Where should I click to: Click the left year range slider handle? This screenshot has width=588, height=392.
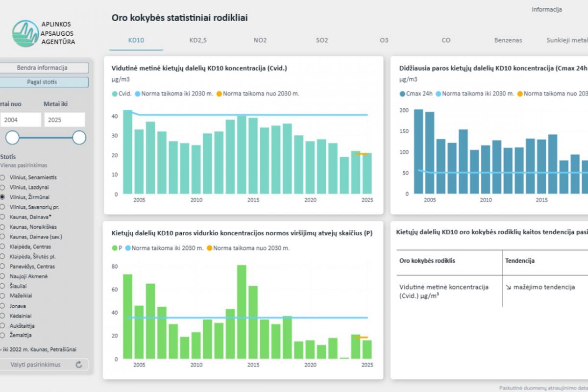pos(12,138)
